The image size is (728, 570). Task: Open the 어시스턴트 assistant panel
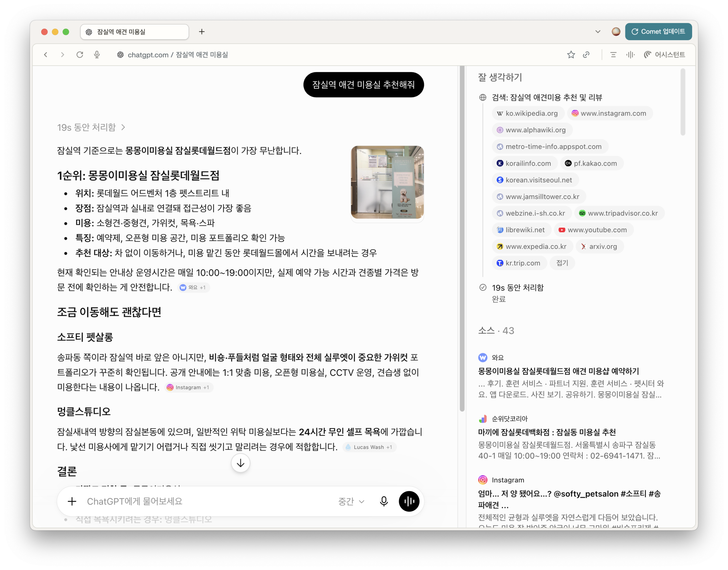click(x=664, y=55)
